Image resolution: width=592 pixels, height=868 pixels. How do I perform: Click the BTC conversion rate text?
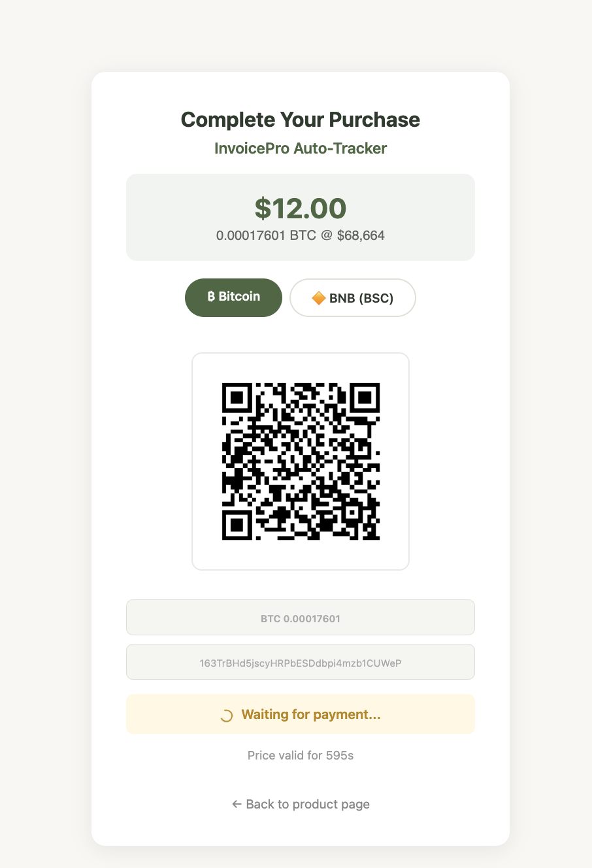click(301, 235)
